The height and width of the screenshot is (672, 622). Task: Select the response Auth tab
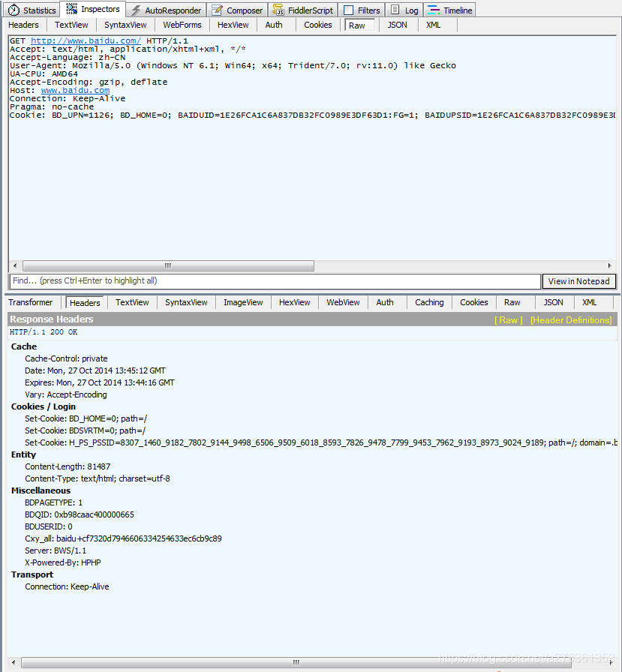(385, 302)
